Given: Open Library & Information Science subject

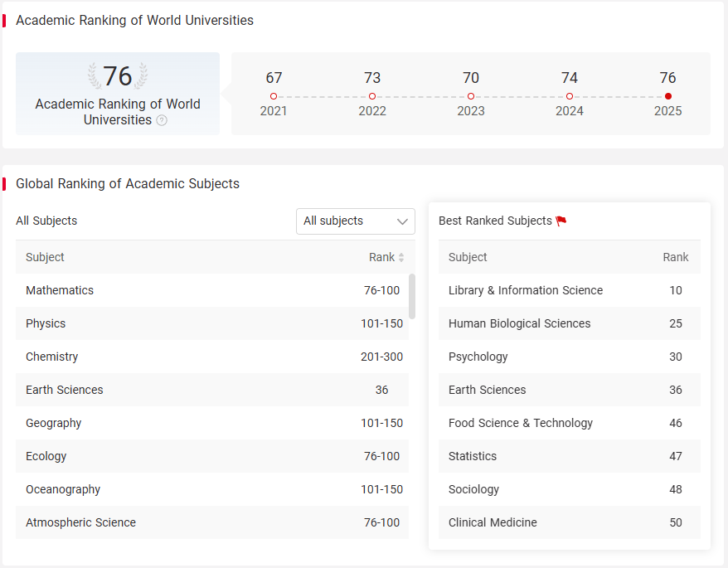Looking at the screenshot, I should pos(569,290).
